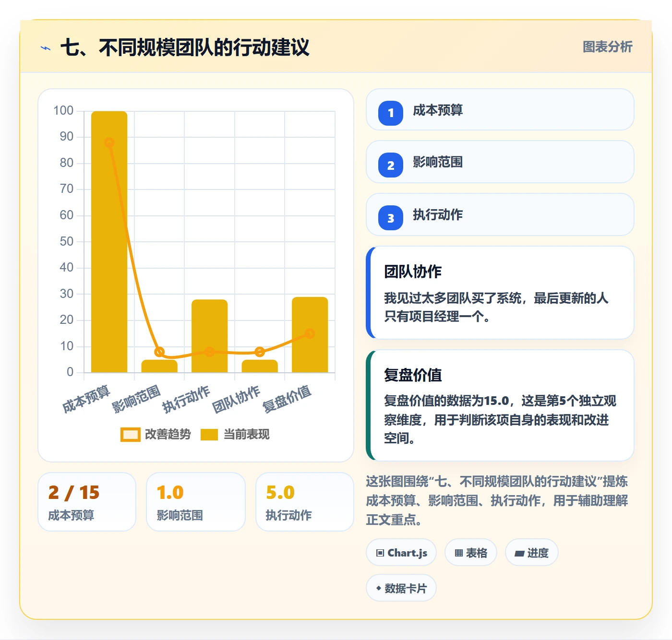Select the 影响范围 list item

pyautogui.click(x=500, y=162)
